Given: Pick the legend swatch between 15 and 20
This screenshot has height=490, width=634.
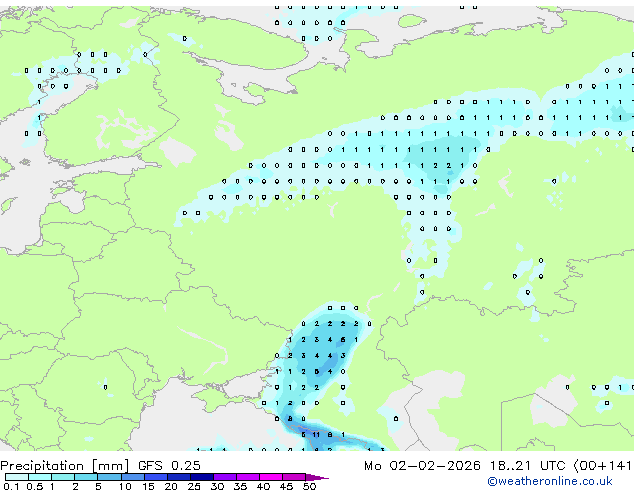Looking at the screenshot, I should 156,477.
